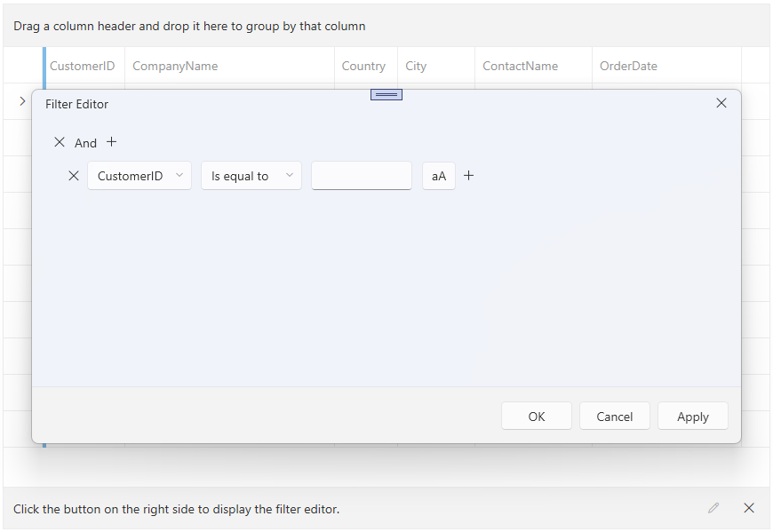Viewport: 773px width, 532px height.
Task: Apply the current filter
Action: 692,416
